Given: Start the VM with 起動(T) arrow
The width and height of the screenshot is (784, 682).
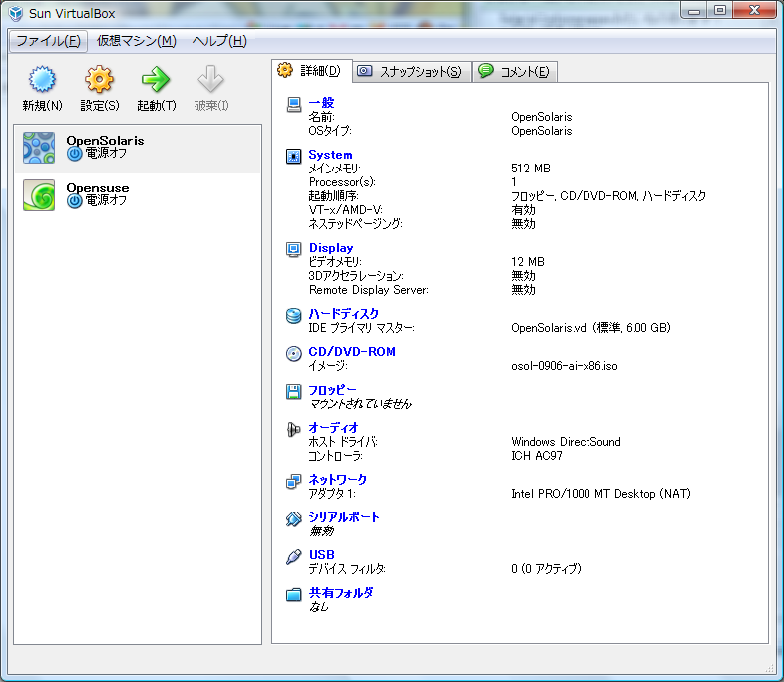Looking at the screenshot, I should click(156, 79).
